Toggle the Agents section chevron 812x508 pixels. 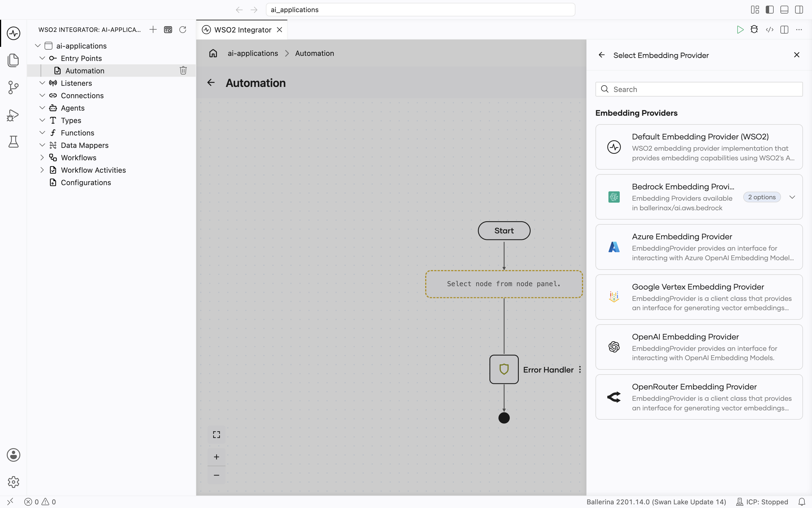(42, 108)
